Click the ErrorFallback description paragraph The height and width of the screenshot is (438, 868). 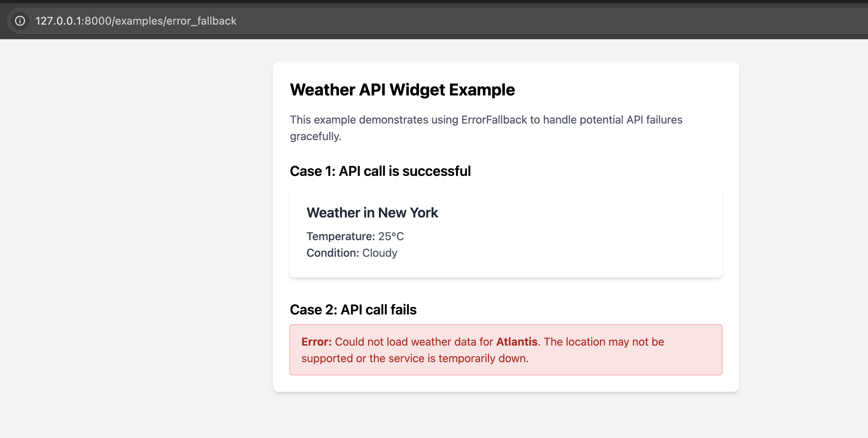(x=486, y=120)
